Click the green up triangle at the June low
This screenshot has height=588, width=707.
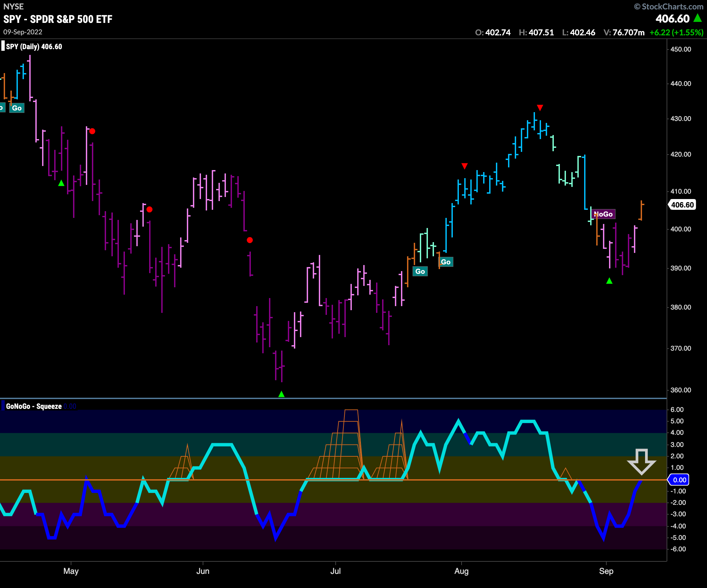(281, 394)
